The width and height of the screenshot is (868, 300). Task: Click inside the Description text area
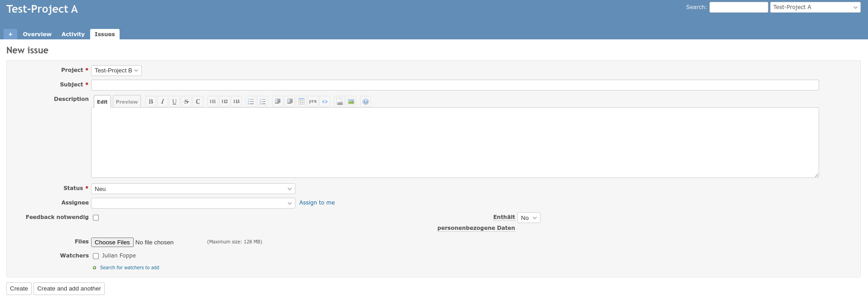(455, 143)
